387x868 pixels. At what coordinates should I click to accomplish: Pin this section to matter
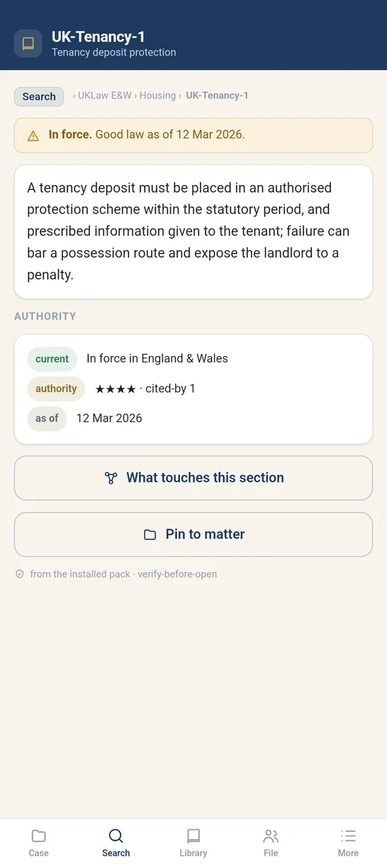click(193, 535)
